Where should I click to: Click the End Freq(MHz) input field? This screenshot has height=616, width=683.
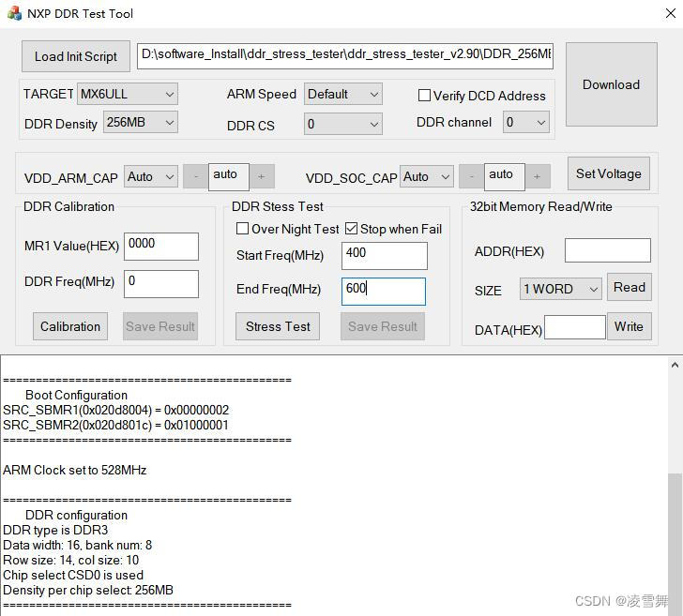tap(384, 292)
